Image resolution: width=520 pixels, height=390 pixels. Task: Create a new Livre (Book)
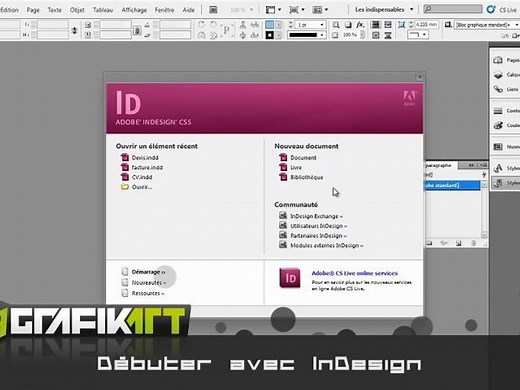296,167
